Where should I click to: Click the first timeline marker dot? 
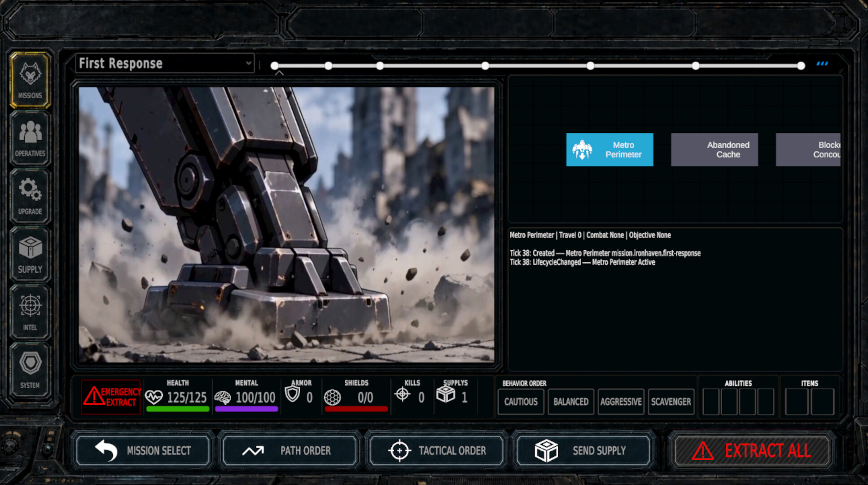coord(275,66)
